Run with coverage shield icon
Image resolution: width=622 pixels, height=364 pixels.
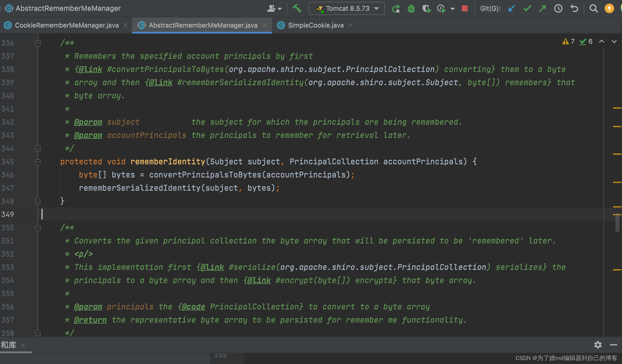click(x=426, y=8)
